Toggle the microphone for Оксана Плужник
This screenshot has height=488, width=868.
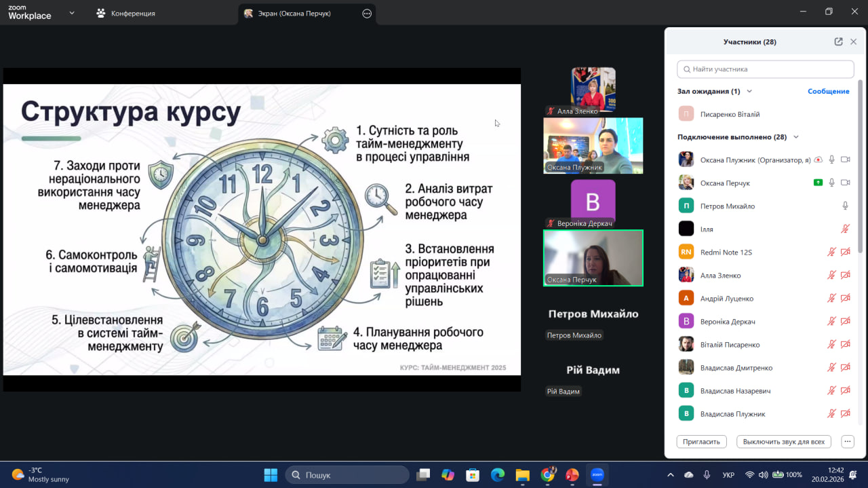tap(832, 159)
